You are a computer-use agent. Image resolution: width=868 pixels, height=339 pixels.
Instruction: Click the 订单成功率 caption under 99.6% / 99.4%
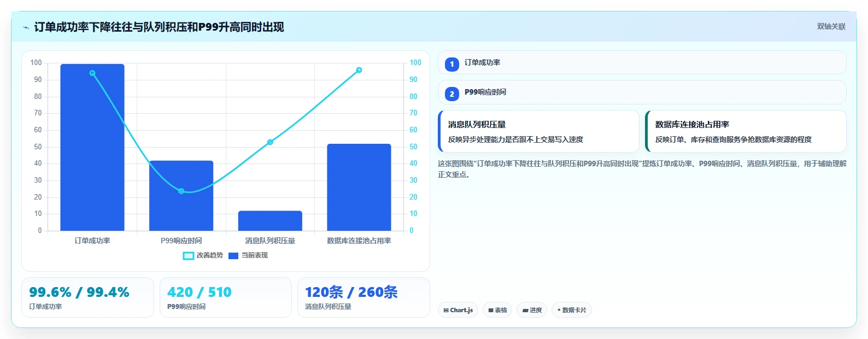[x=45, y=307]
